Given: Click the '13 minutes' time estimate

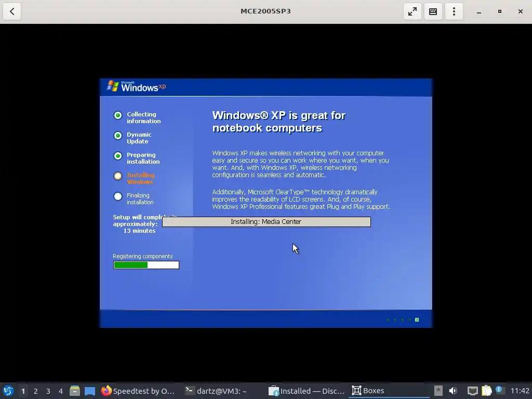Looking at the screenshot, I should [x=139, y=231].
